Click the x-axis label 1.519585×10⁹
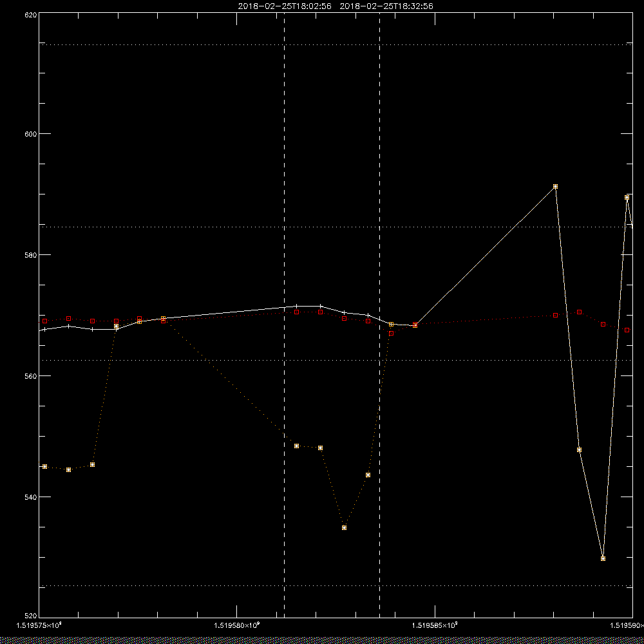 click(435, 625)
